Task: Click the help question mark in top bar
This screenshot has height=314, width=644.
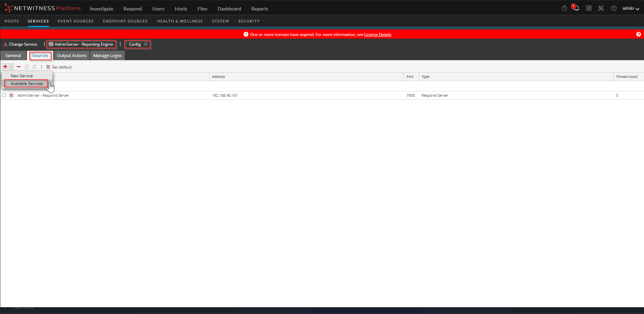Action: (x=613, y=8)
